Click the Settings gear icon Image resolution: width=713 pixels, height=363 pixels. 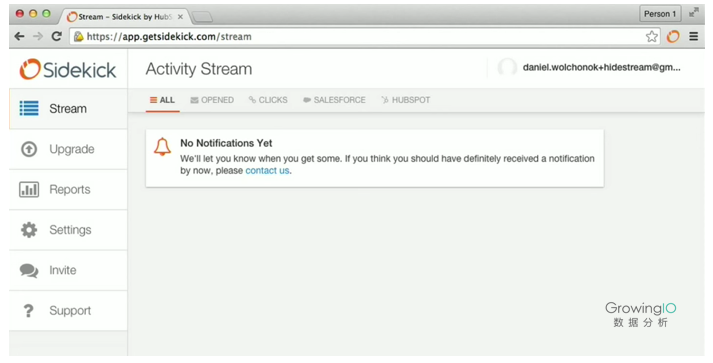click(29, 230)
